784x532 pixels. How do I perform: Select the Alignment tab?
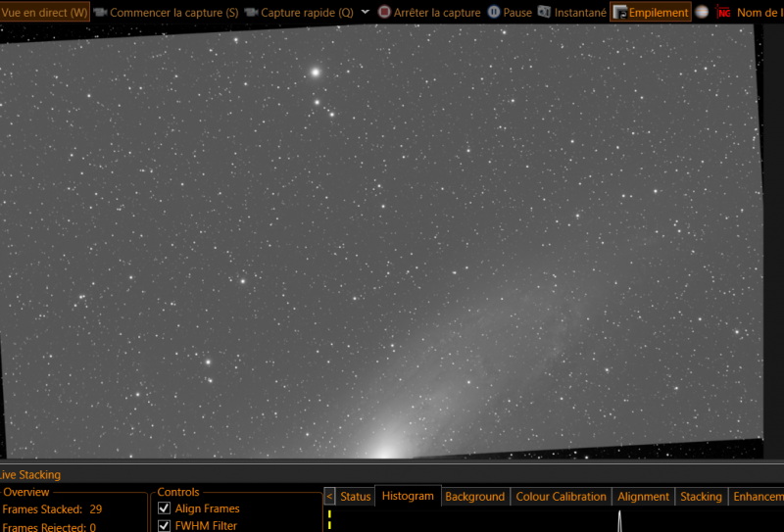[643, 497]
